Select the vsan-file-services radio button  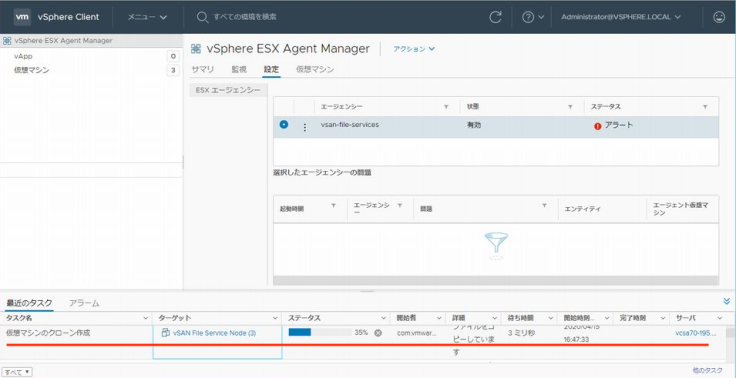pyautogui.click(x=284, y=125)
